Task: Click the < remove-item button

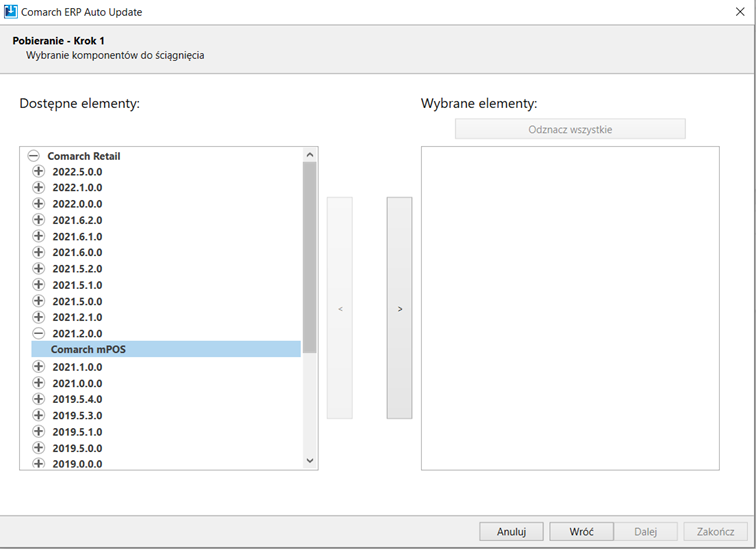Action: point(340,308)
